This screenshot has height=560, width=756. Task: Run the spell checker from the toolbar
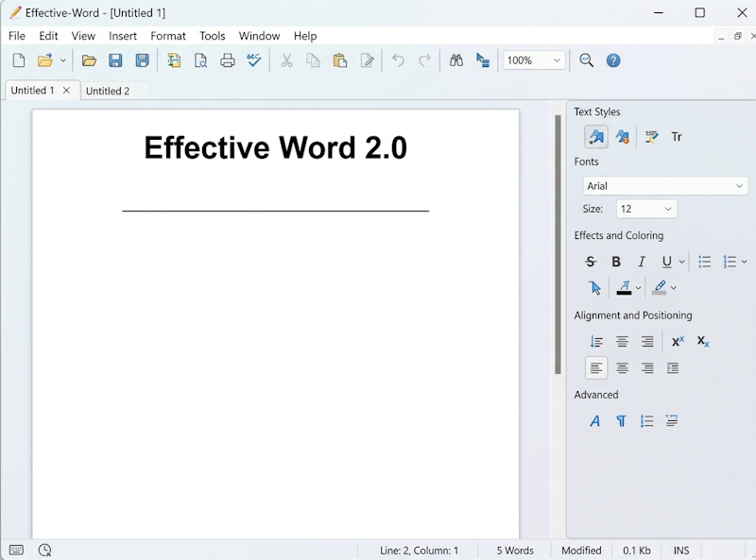(253, 59)
